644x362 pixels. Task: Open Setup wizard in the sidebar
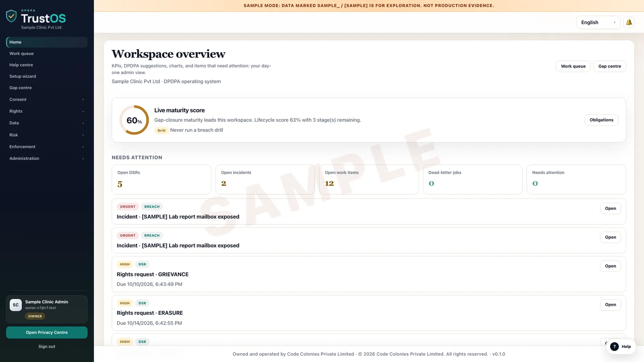(x=47, y=76)
